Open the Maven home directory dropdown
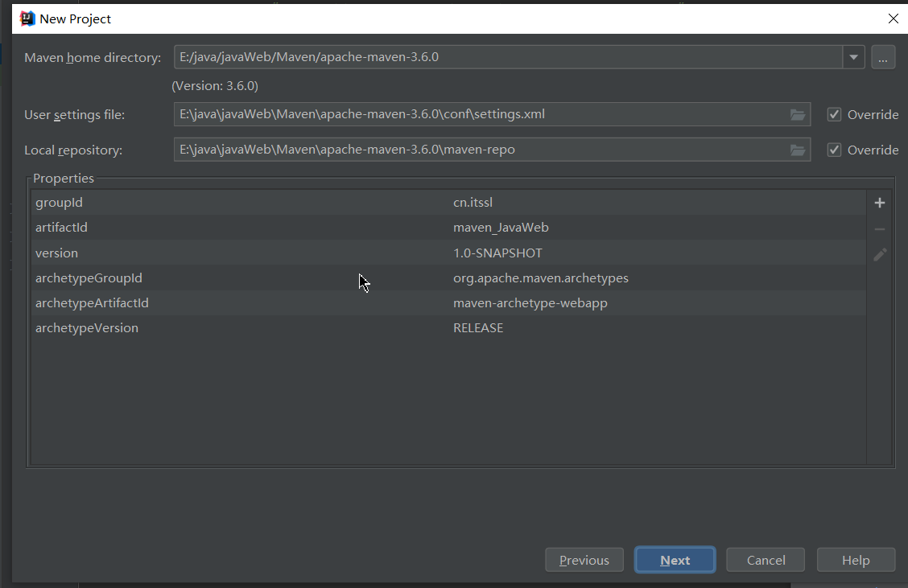Screen dimensions: 908x588 [853, 57]
